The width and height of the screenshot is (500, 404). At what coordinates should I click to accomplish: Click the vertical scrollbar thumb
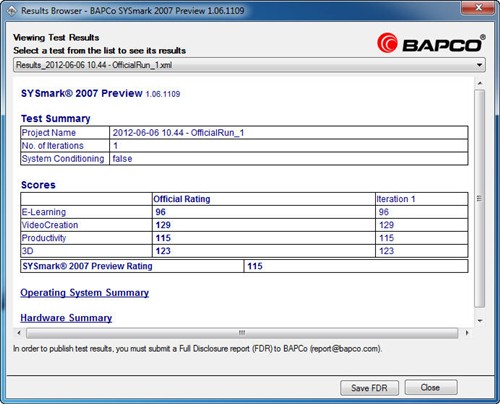click(x=480, y=198)
